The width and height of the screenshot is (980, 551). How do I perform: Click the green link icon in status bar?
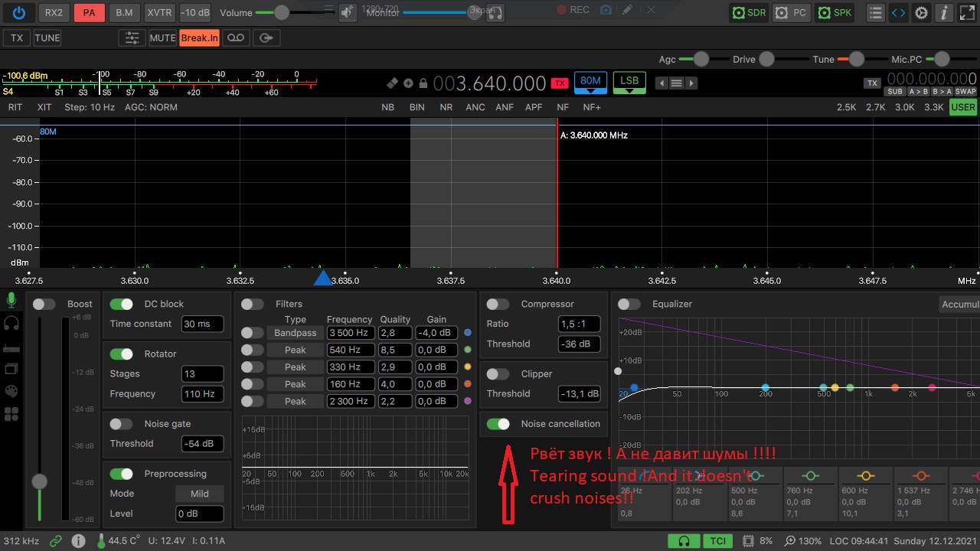(x=55, y=541)
